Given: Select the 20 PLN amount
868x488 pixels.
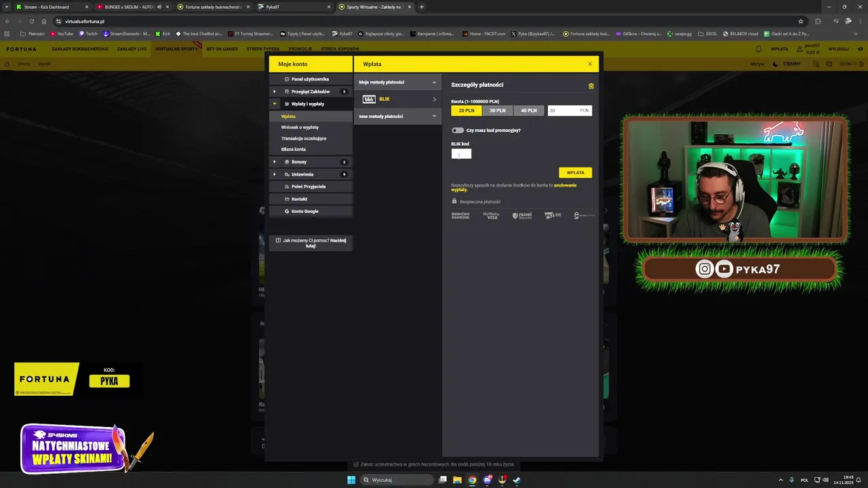Looking at the screenshot, I should 467,110.
